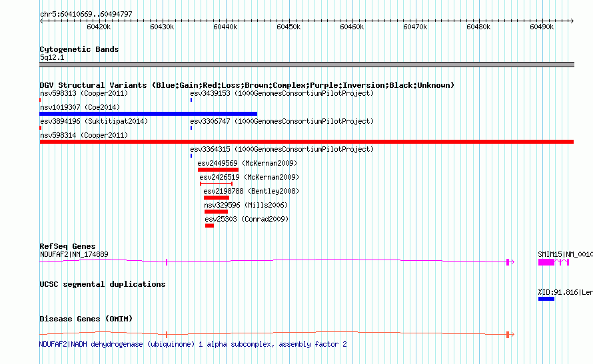
Task: Open the esv3439153 variant label
Action: (x=282, y=93)
